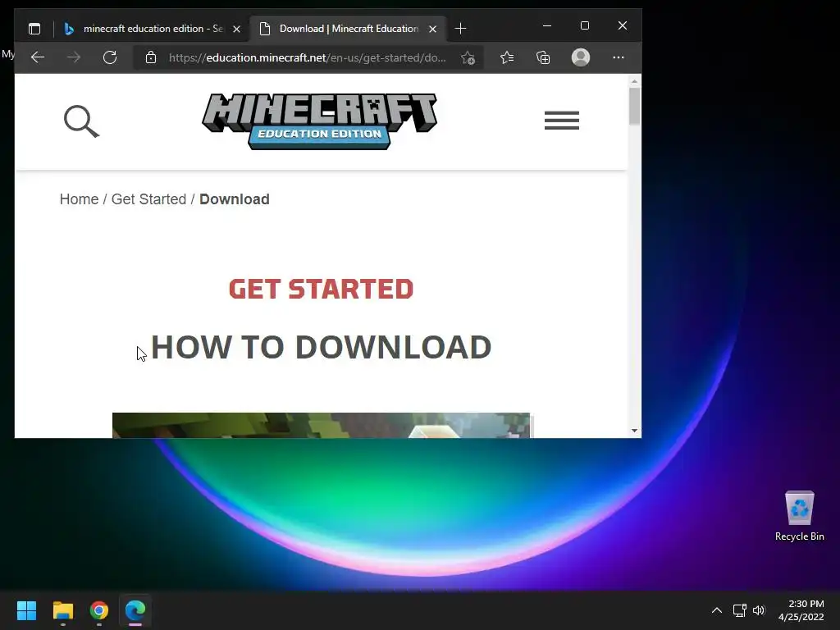Switch to minecraft education edition search tab
Screen dimensions: 840x630
(152, 29)
